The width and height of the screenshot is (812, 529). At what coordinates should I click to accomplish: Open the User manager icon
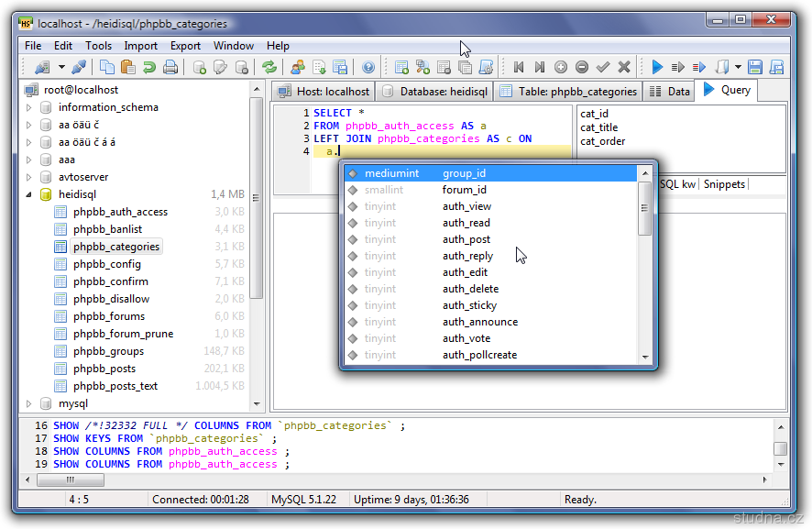pos(298,67)
